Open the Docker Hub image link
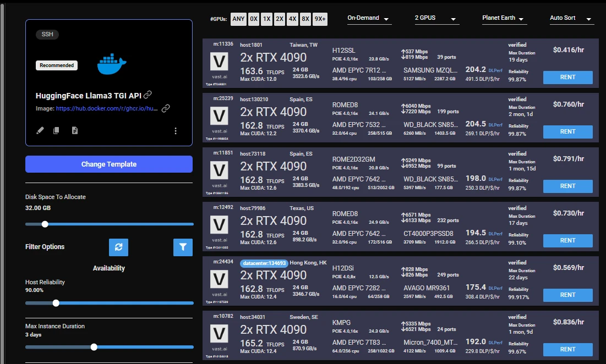 pyautogui.click(x=107, y=108)
